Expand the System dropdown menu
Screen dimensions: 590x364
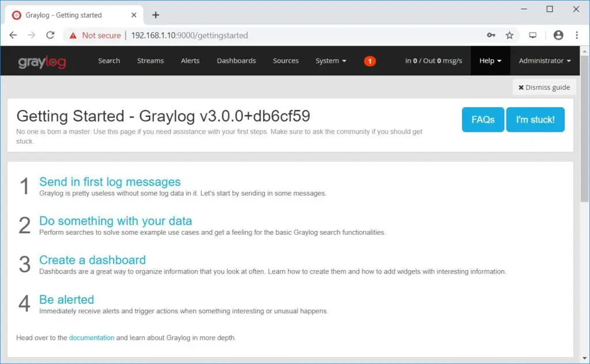point(331,61)
